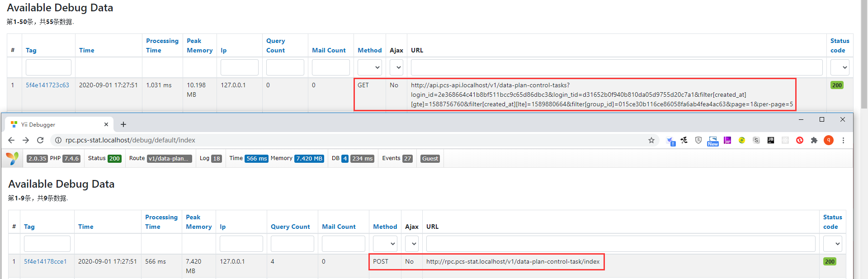Click the vertical scrollbar of the back window
Screen dimensions: 868x279
[x=864, y=54]
